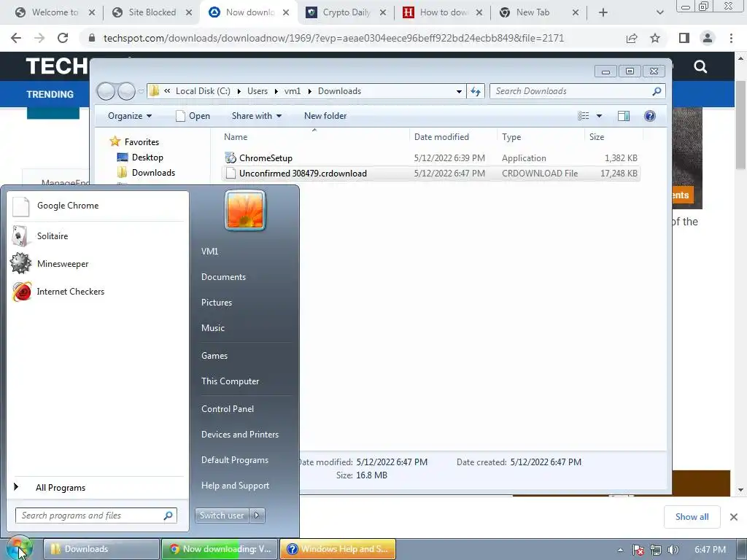Open Chrome side panel icon
Viewport: 747px width, 560px height.
[x=684, y=38]
